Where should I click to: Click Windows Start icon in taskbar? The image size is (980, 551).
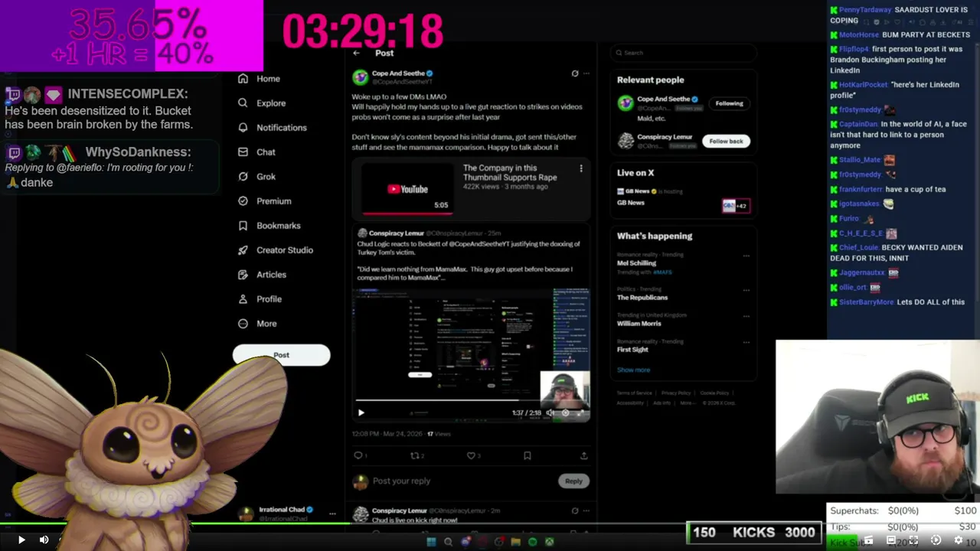[431, 542]
